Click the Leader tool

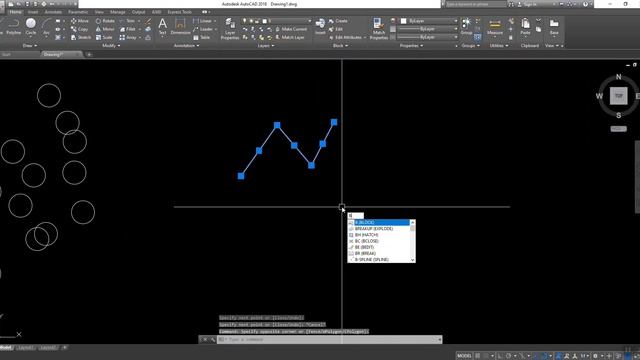203,29
